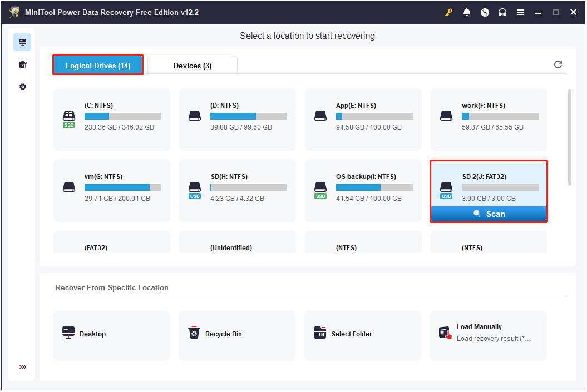Select the data recovery sidebar icon
587x392 pixels.
pos(22,42)
